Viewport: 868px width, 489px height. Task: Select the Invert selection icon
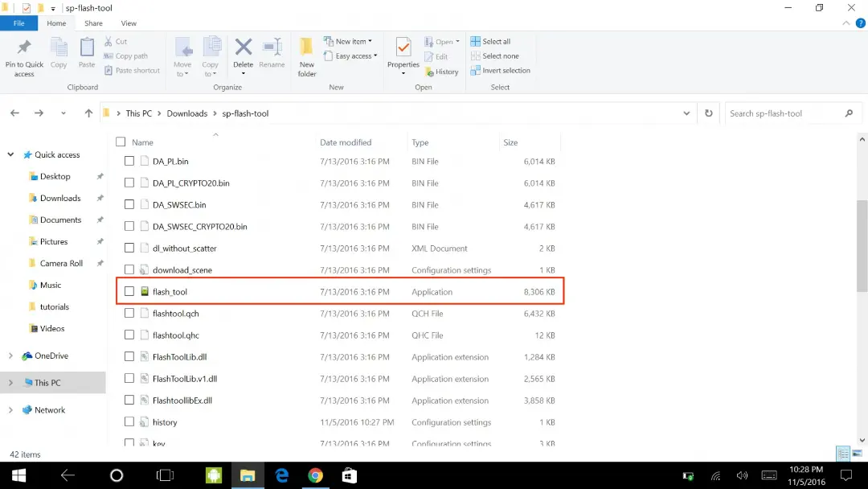click(x=475, y=70)
